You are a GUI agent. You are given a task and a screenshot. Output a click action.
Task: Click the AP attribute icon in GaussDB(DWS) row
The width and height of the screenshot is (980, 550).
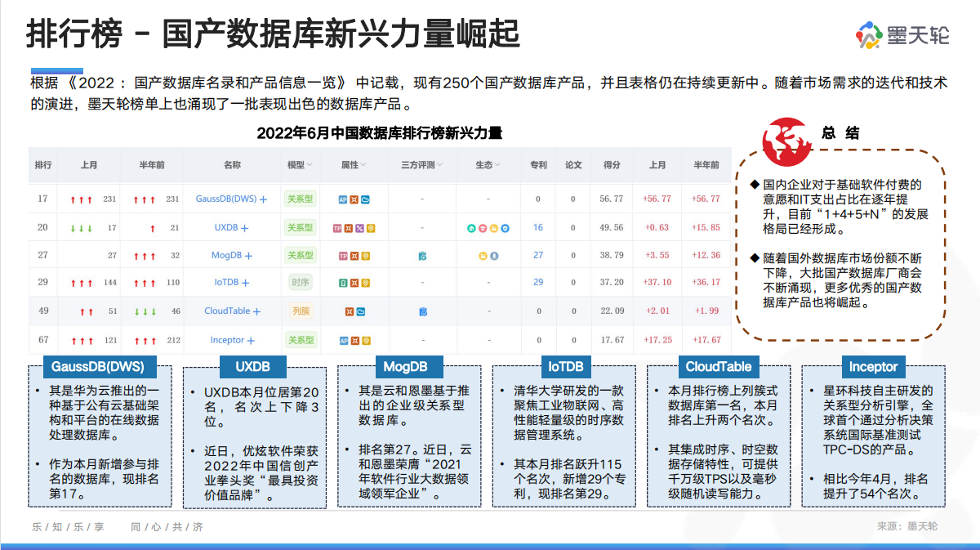coord(343,199)
